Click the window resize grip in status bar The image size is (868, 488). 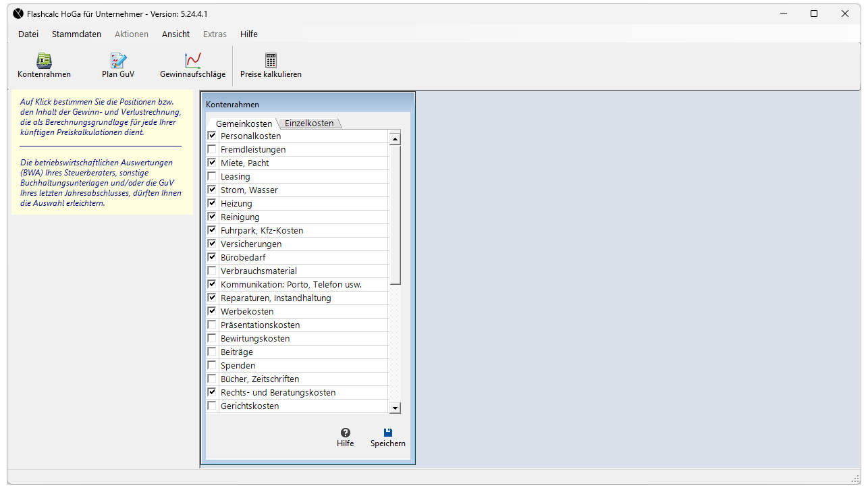coord(855,478)
